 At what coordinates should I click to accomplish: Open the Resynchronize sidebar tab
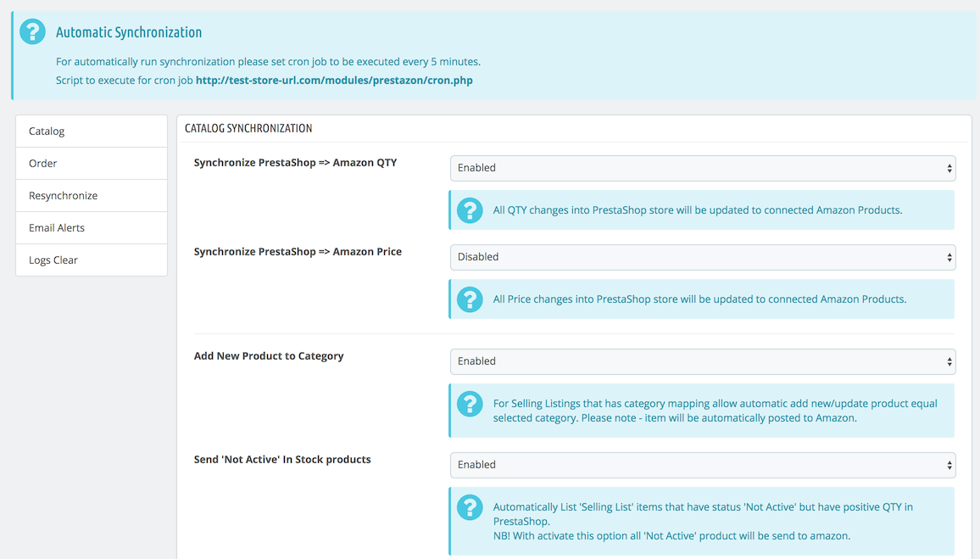[x=92, y=196]
